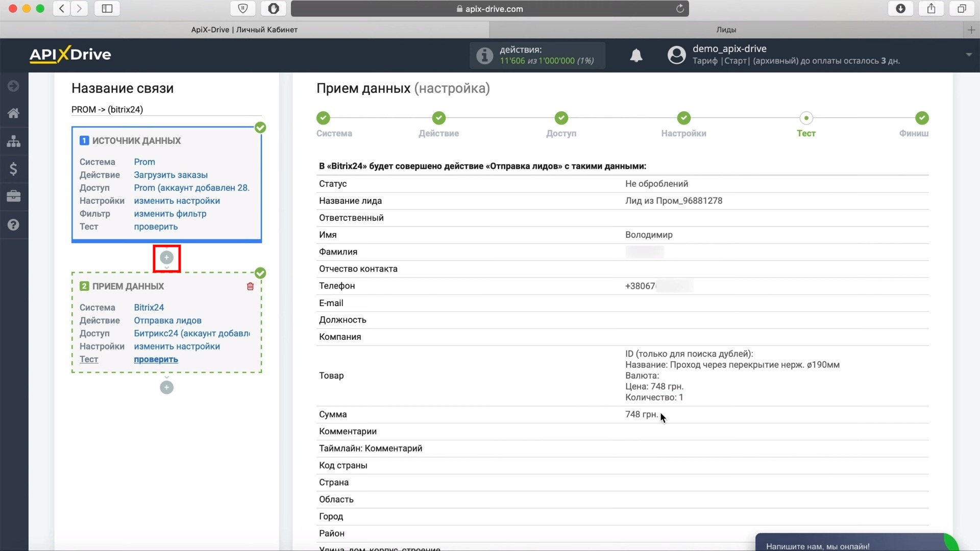Open the Prom account access link

coord(192,188)
